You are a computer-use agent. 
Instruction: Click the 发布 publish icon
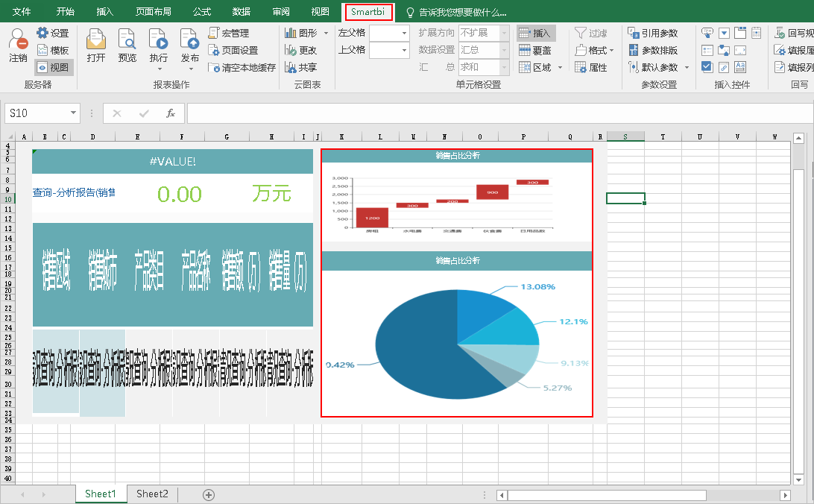pyautogui.click(x=189, y=39)
